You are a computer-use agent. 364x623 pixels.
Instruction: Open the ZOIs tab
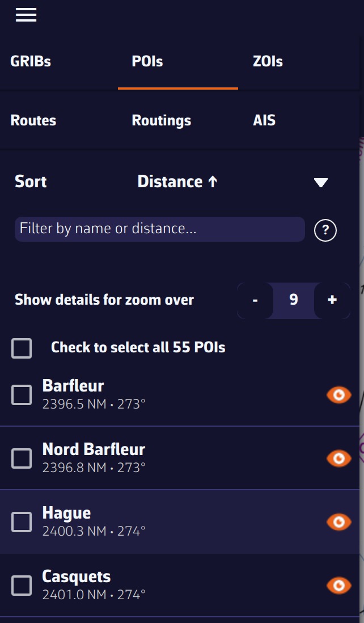(268, 61)
